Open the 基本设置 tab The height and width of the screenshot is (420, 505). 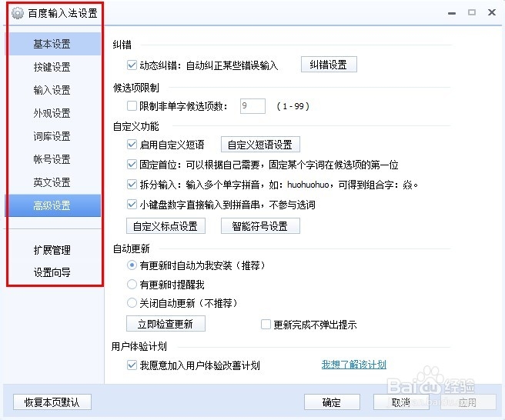pyautogui.click(x=53, y=44)
